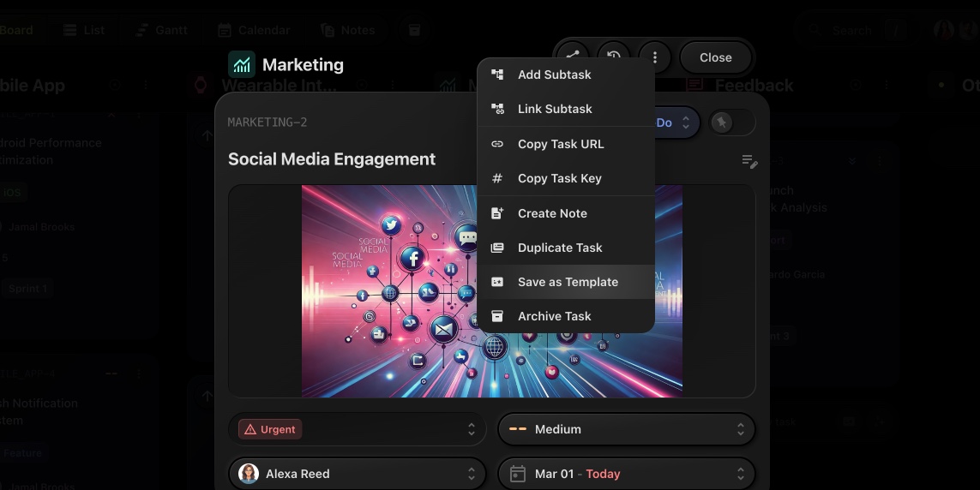Image resolution: width=980 pixels, height=490 pixels.
Task: Click the social media cover image
Action: pos(386,291)
